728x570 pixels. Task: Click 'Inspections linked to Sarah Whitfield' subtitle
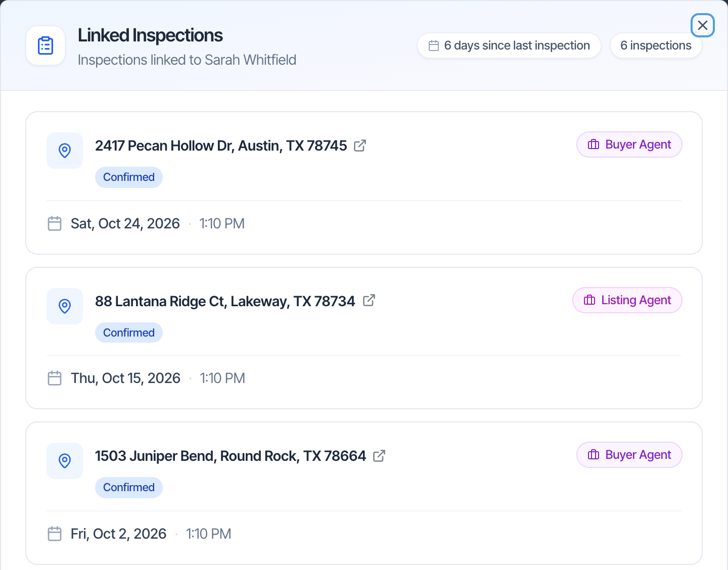point(187,60)
